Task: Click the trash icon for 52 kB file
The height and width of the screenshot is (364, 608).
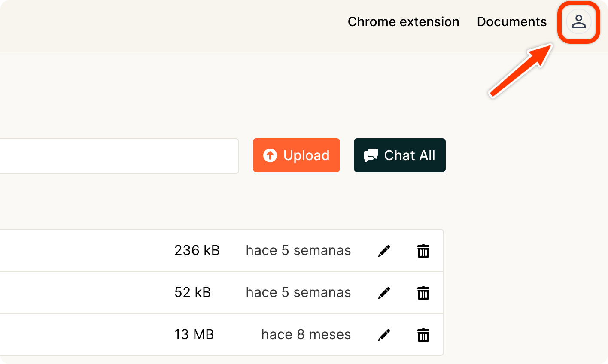Action: click(423, 293)
